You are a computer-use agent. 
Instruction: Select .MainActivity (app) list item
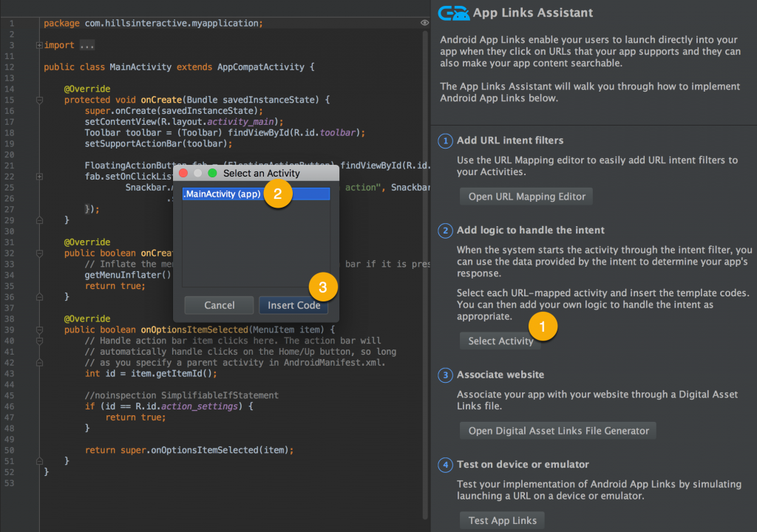256,194
